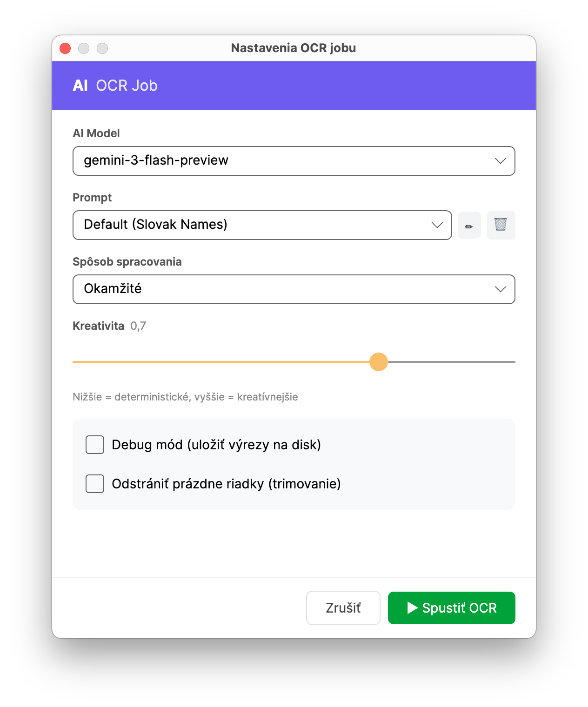Click the Prompt dropdown chevron arrow
Screen dimensions: 588x707
click(x=437, y=225)
